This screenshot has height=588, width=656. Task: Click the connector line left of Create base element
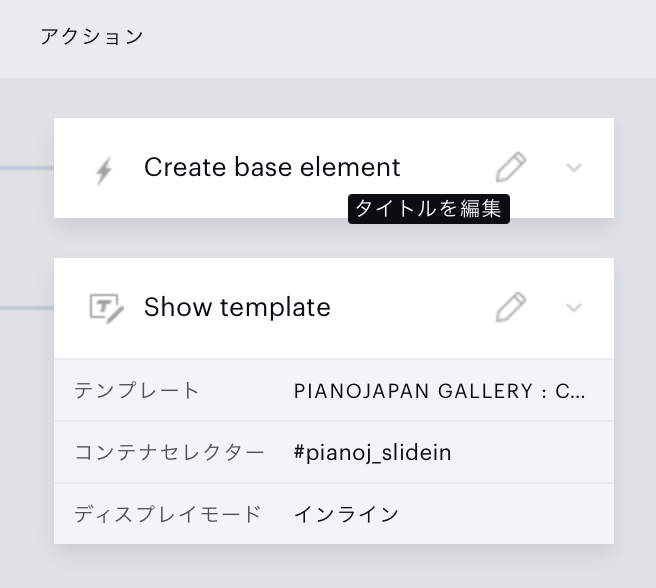click(26, 168)
